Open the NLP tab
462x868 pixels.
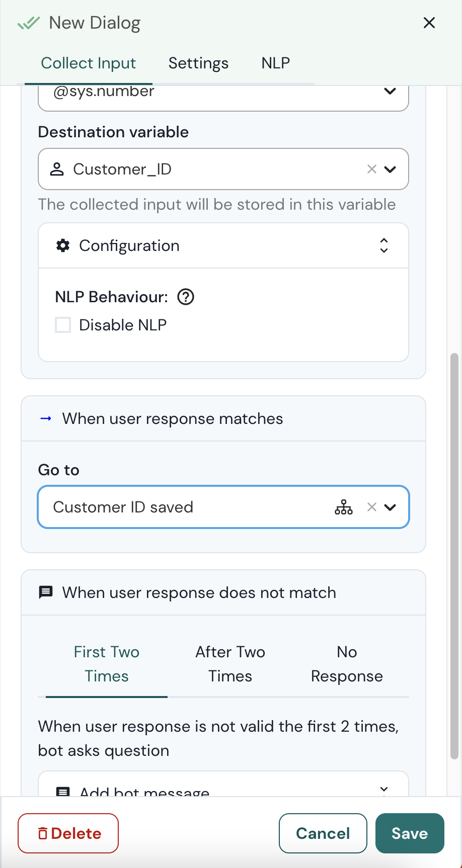click(x=275, y=63)
